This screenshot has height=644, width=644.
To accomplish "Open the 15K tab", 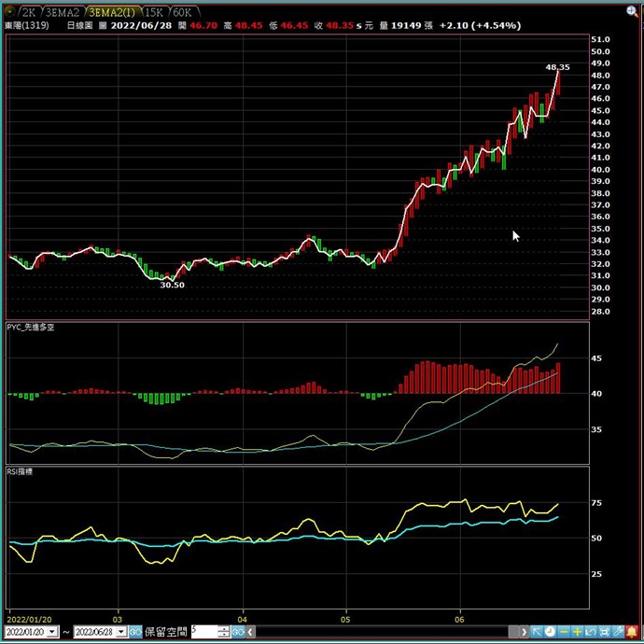I will 153,12.
